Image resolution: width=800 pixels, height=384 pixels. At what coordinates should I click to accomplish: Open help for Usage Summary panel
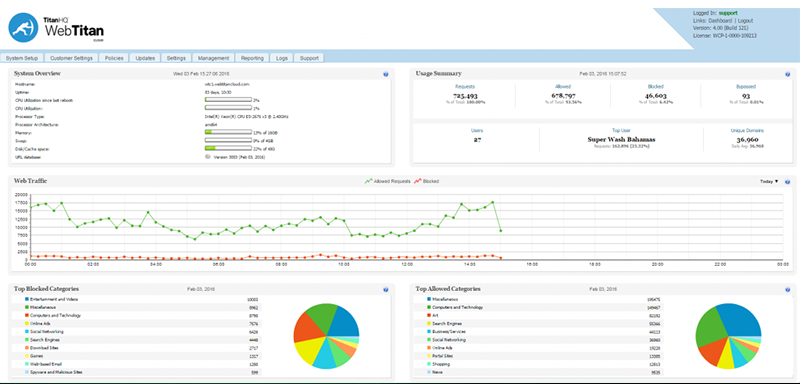click(x=788, y=74)
